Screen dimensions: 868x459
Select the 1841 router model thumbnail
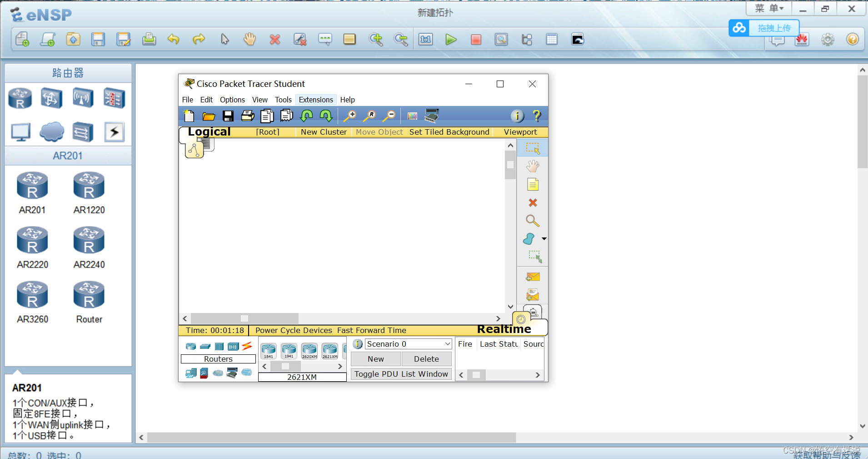tap(269, 351)
